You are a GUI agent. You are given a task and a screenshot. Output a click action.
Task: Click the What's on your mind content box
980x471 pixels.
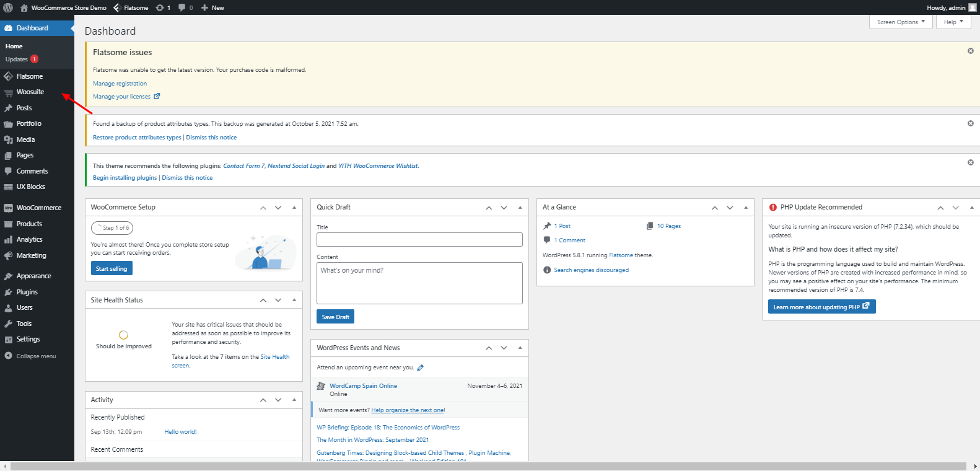419,283
